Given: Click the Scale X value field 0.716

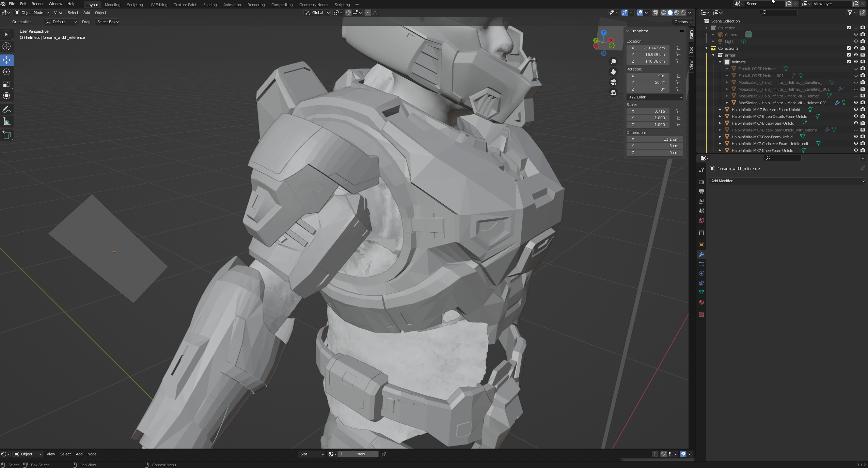Looking at the screenshot, I should [648, 111].
